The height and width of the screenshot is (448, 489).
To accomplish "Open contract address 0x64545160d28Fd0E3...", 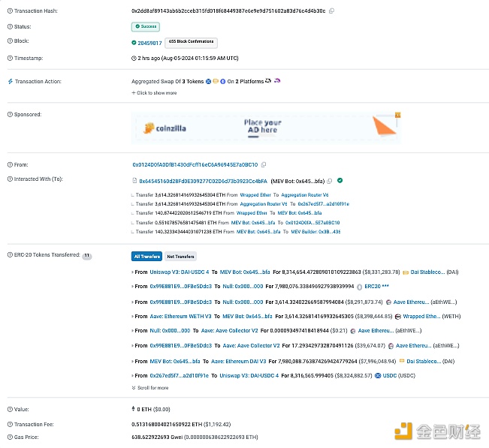I will click(x=204, y=181).
